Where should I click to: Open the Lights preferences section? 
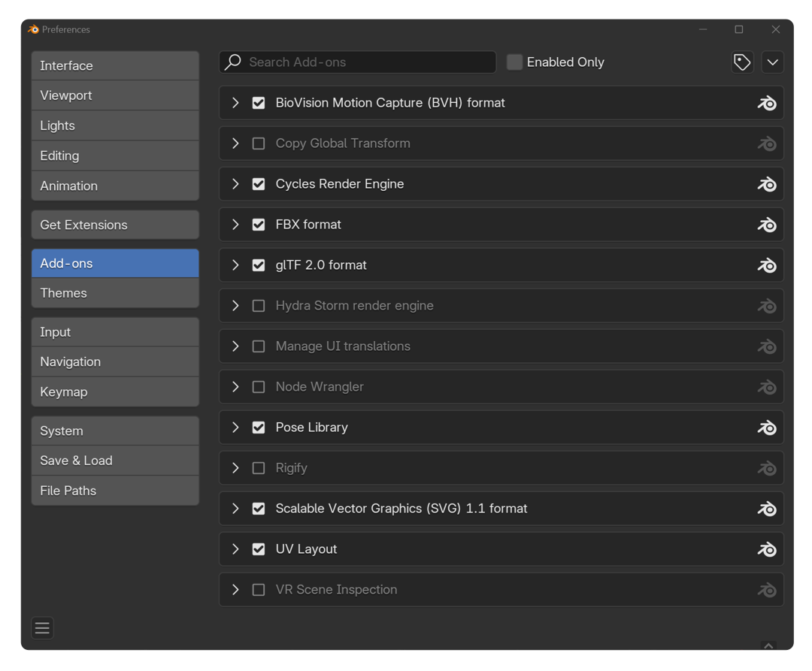115,125
